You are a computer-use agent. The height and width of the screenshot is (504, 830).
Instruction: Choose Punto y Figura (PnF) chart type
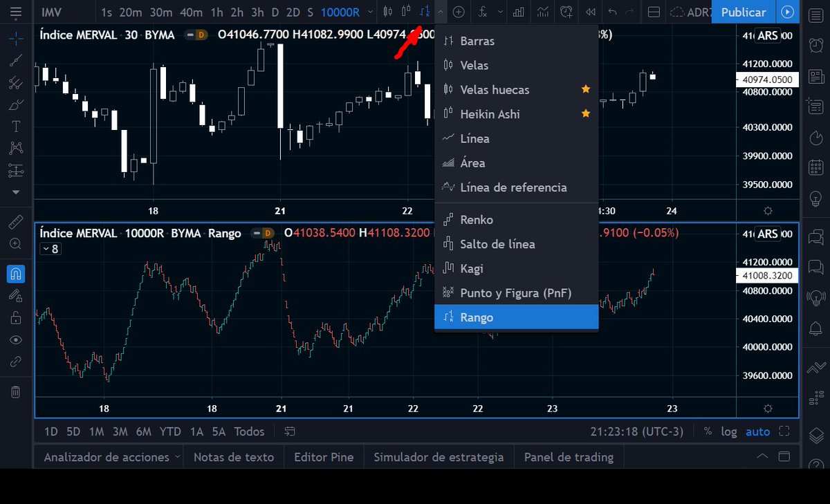[x=516, y=293]
